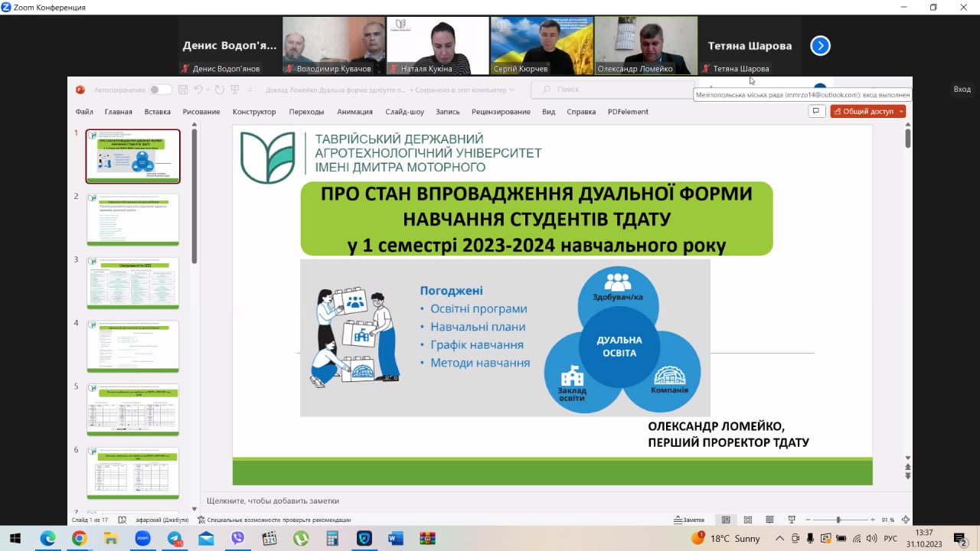980x551 pixels.
Task: Show hidden system tray icons chevron
Action: [x=780, y=538]
